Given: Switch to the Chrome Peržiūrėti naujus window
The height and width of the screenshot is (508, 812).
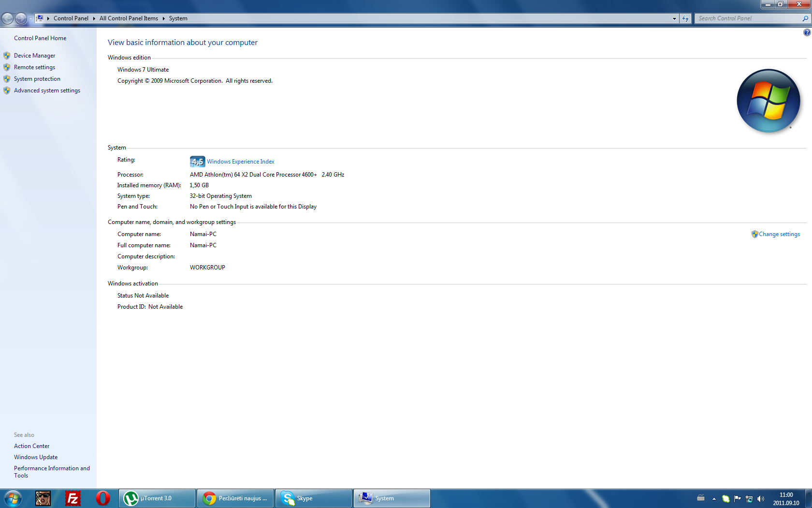Looking at the screenshot, I should (x=235, y=498).
